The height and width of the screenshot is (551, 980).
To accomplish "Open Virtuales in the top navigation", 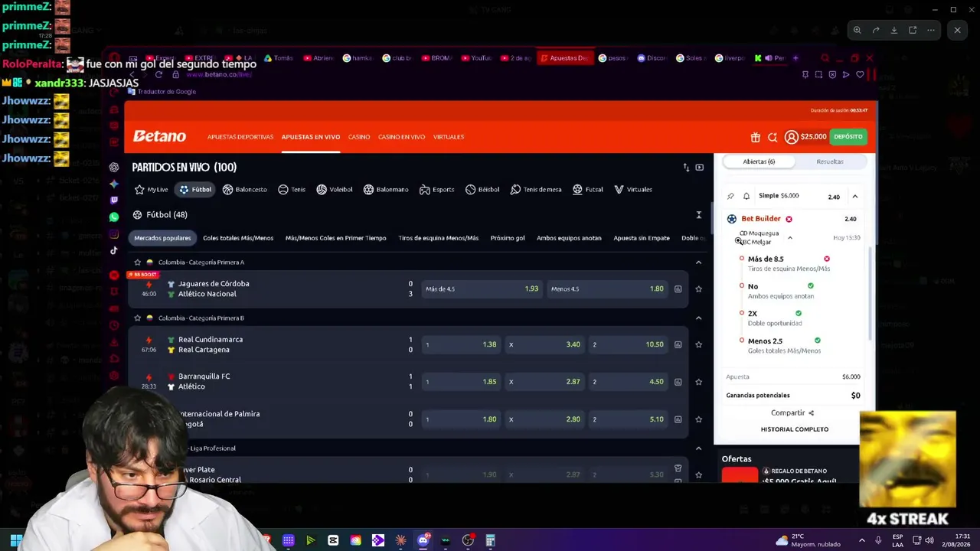I will pos(449,137).
